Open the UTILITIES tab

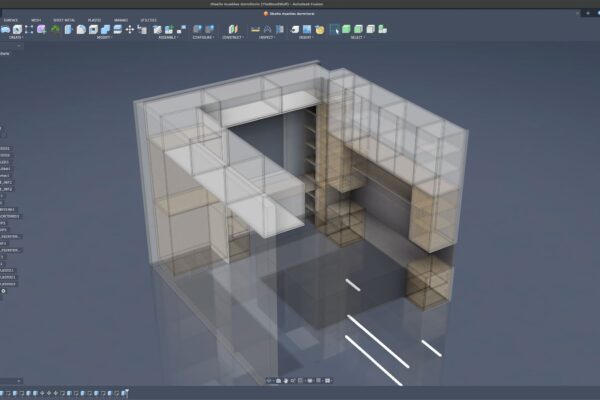coord(148,20)
